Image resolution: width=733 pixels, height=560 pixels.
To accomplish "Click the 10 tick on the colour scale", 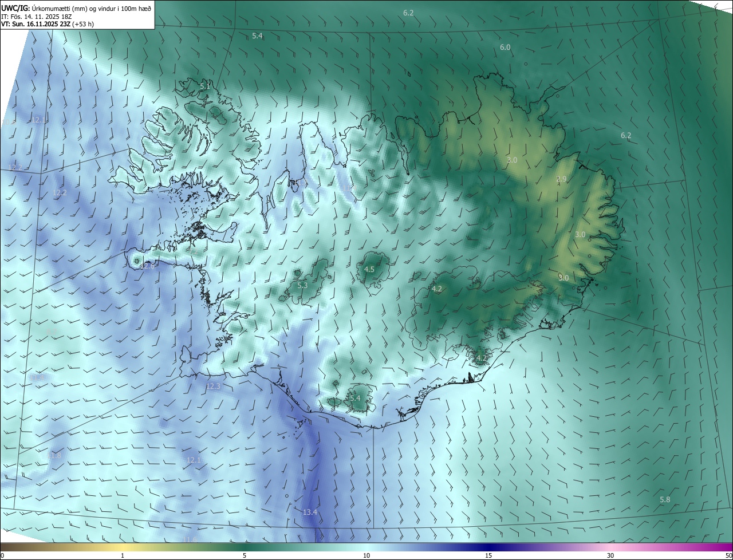I will pos(366,555).
